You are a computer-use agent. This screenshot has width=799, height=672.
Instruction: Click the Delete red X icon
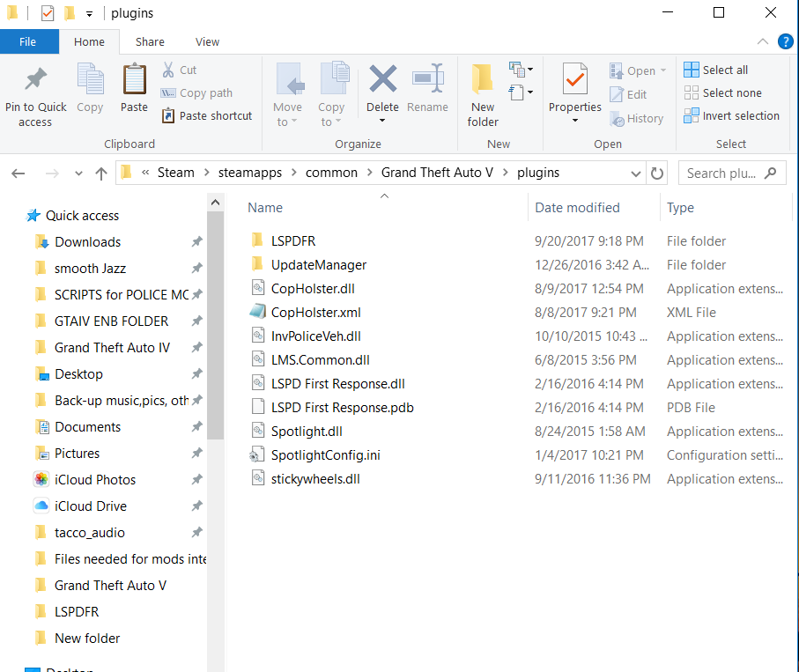click(382, 79)
